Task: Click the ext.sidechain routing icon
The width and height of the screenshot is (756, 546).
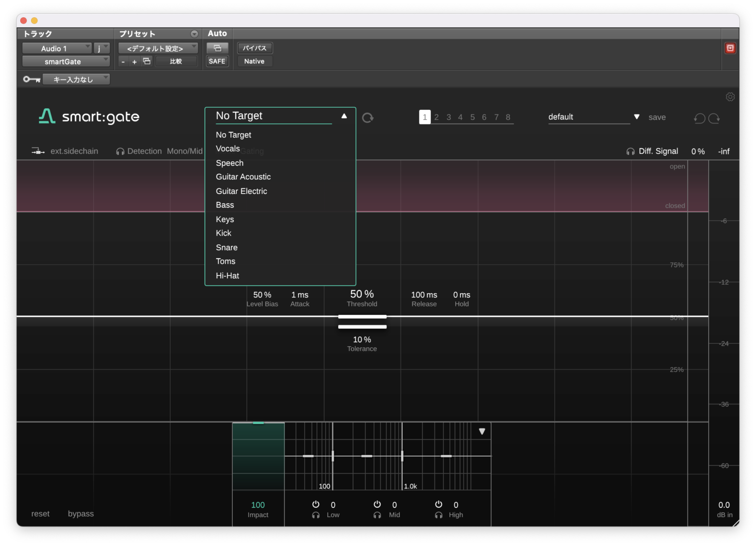Action: 37,151
